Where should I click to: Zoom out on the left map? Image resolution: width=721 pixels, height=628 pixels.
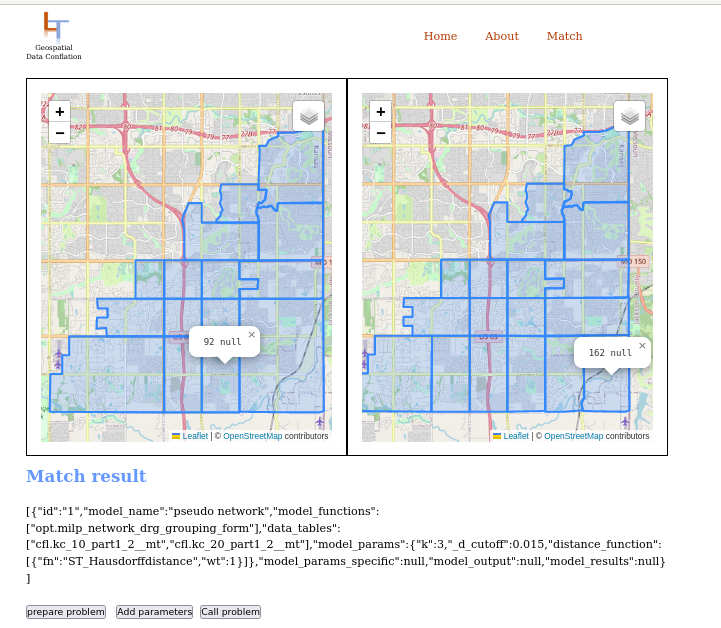(60, 133)
